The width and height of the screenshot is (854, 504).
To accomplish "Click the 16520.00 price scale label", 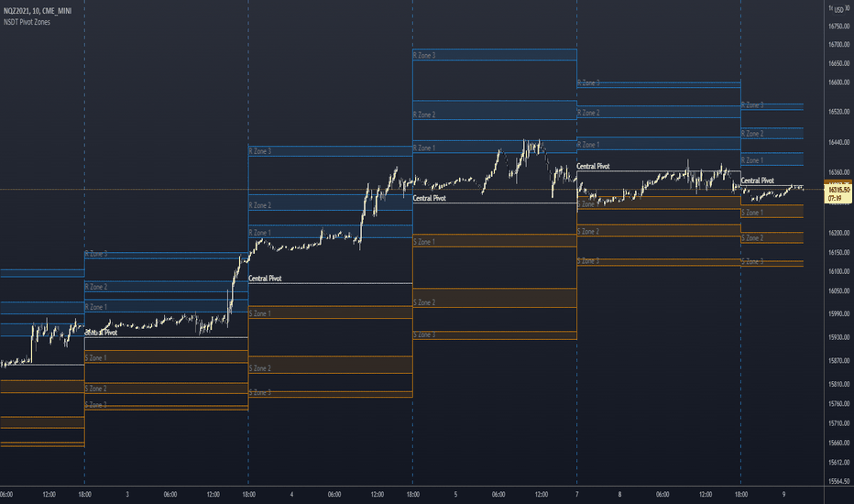I will pyautogui.click(x=838, y=112).
